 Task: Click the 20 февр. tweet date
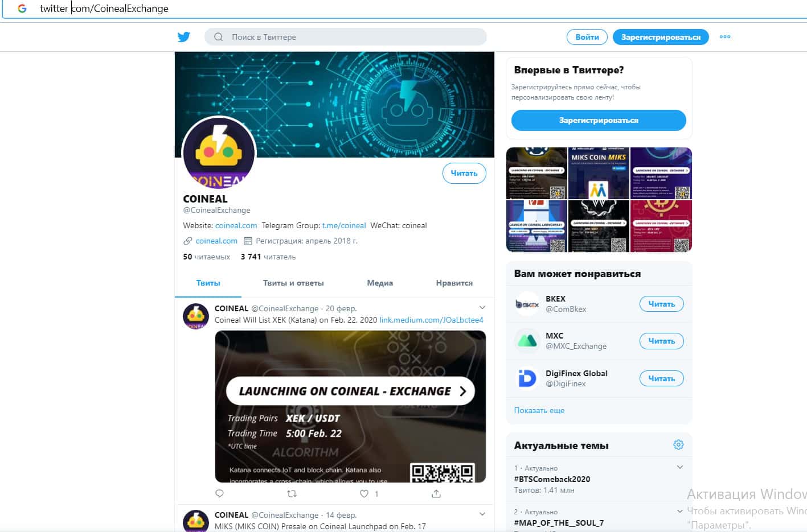point(341,308)
